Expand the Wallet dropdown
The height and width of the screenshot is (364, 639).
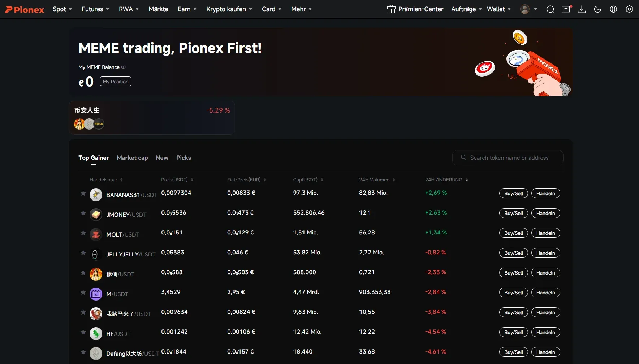[499, 9]
